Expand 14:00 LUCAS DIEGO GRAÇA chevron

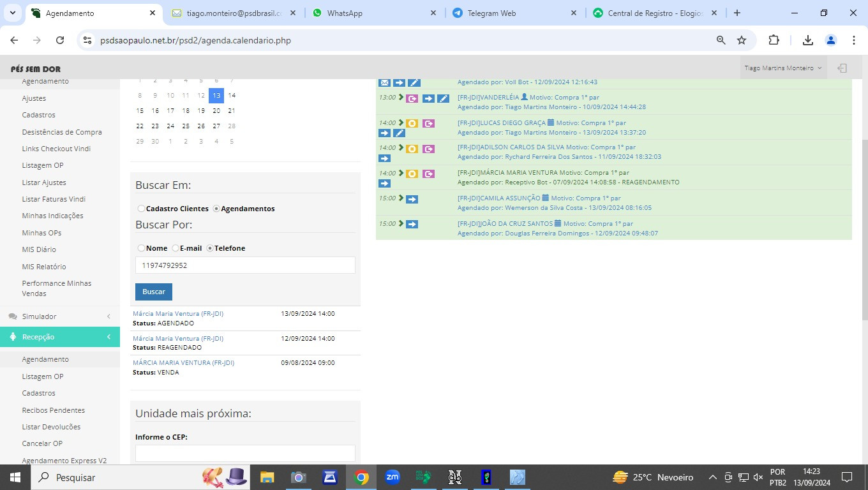[x=401, y=122]
